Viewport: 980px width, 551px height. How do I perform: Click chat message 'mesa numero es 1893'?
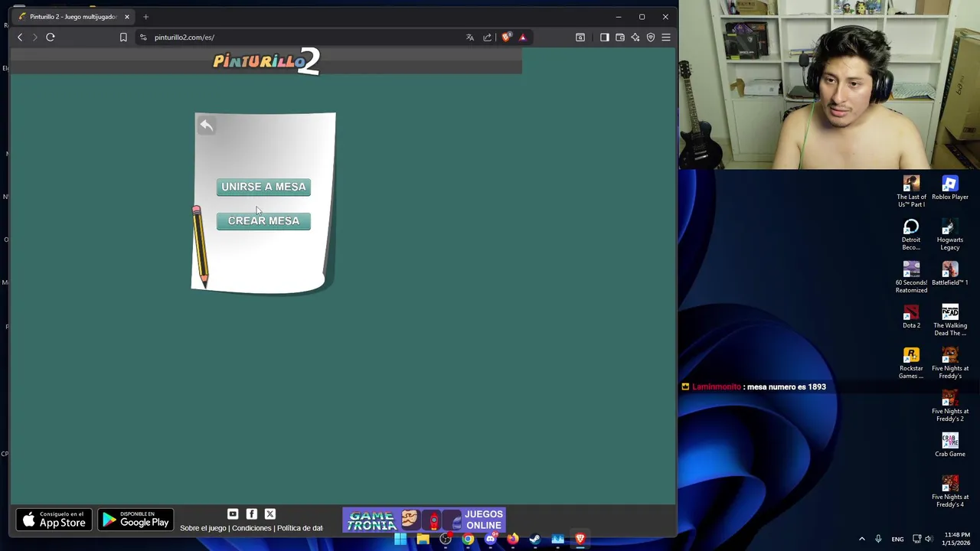click(x=786, y=386)
